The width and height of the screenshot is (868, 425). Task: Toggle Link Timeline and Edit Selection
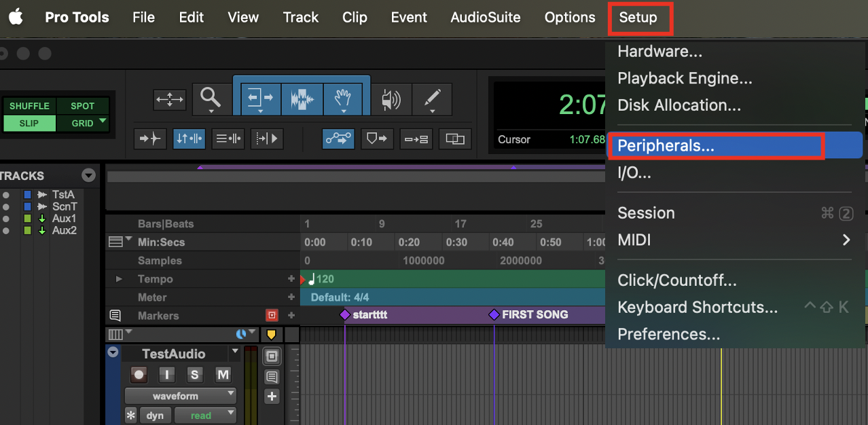pyautogui.click(x=189, y=138)
